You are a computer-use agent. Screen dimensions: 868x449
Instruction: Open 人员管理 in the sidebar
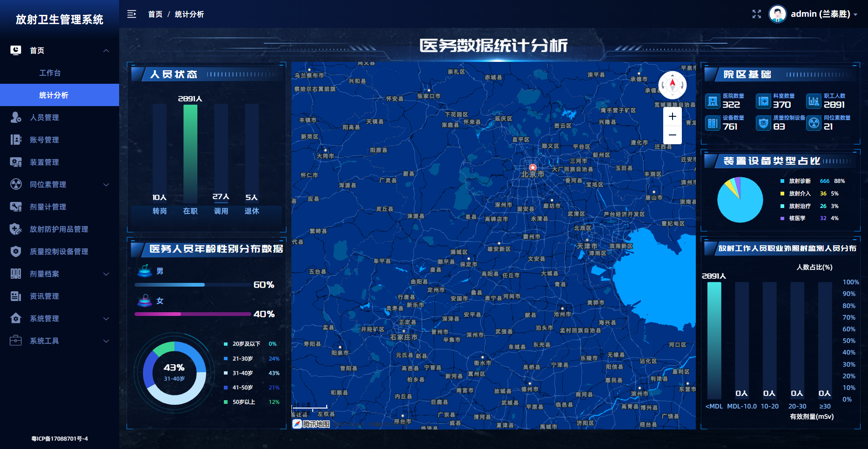(x=44, y=117)
